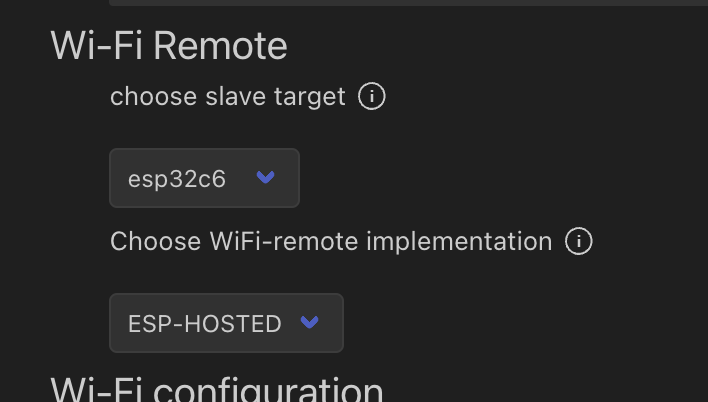
Task: Click the esp32c6 value text
Action: coord(177,179)
